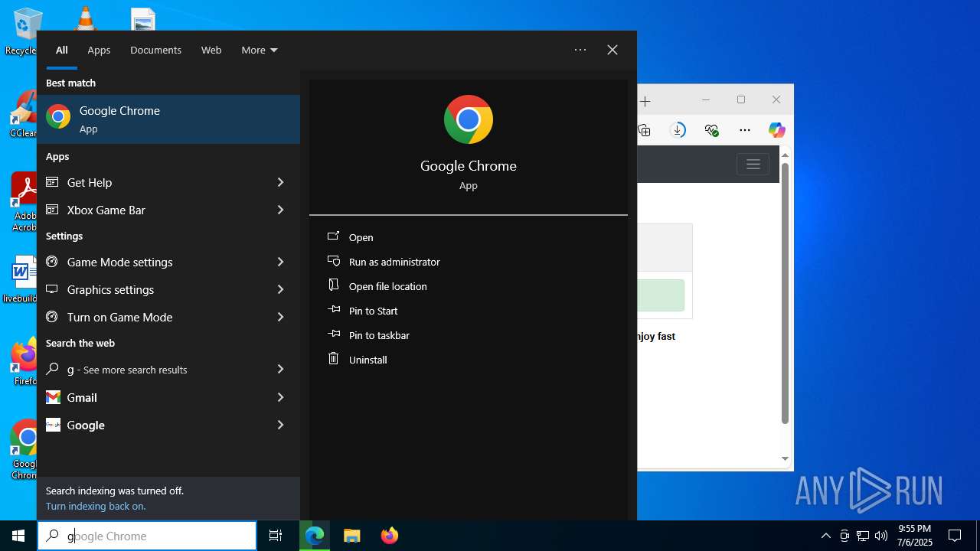Select the 'g - See more search results' row
The width and height of the screenshot is (980, 551).
pyautogui.click(x=168, y=369)
